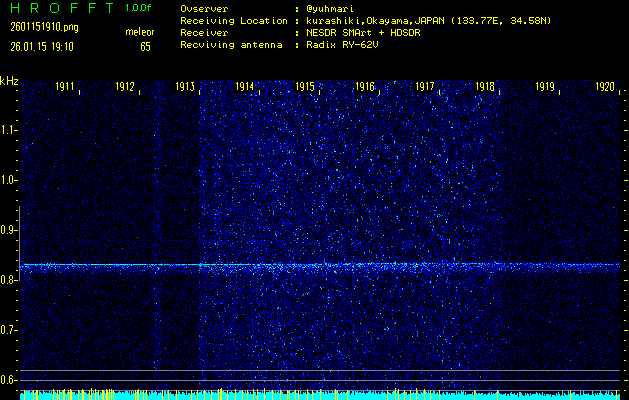Viewport: 629px width, 400px height.
Task: Click the NESDR SMArt + HDSDR receiver text
Action: 363,33
